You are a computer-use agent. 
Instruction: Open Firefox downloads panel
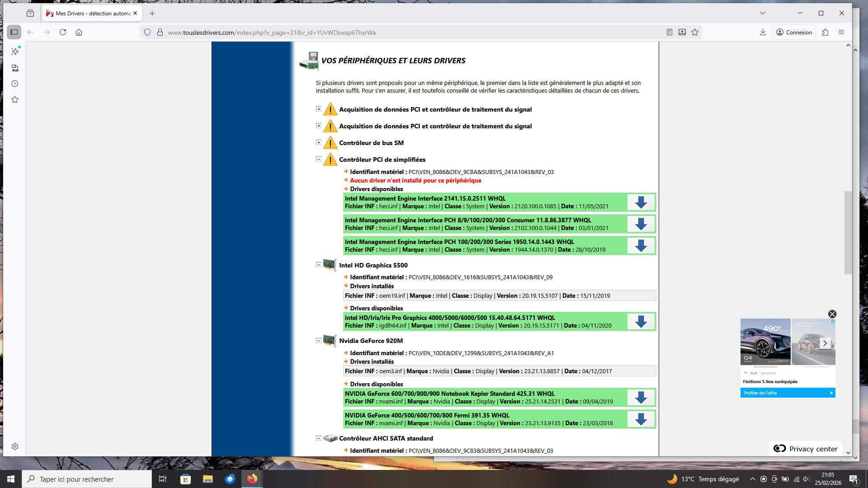[763, 32]
